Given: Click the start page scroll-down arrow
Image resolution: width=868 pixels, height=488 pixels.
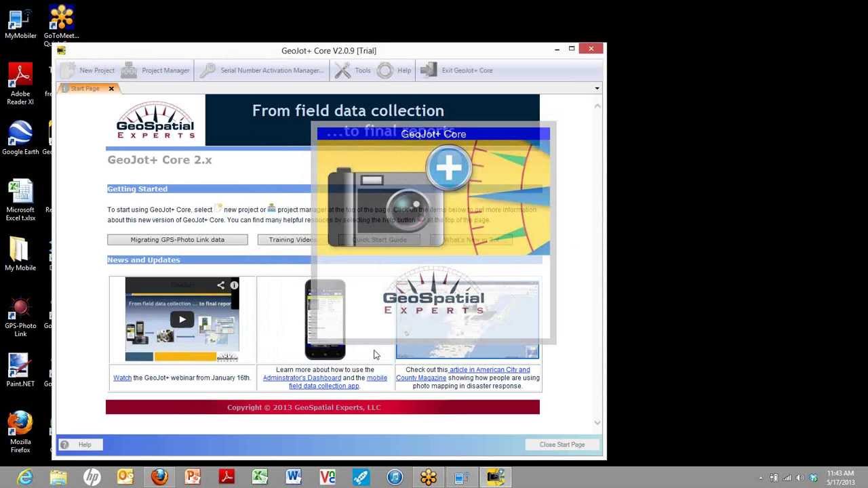Looking at the screenshot, I should point(597,423).
